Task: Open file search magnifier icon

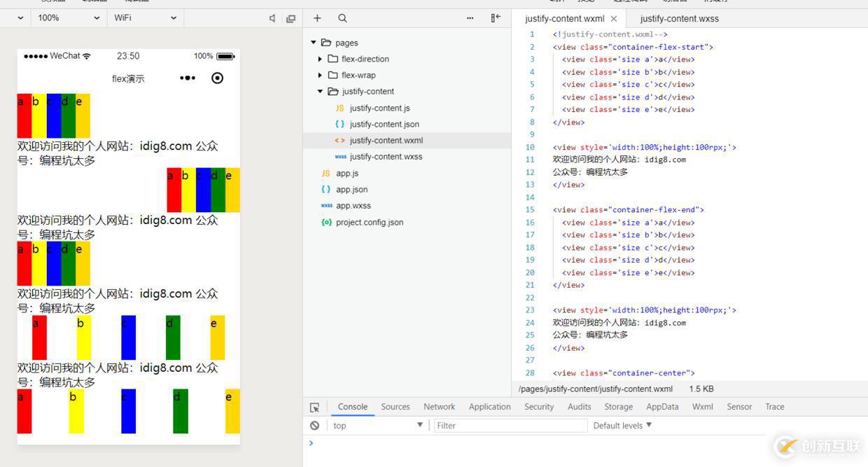Action: pyautogui.click(x=342, y=18)
